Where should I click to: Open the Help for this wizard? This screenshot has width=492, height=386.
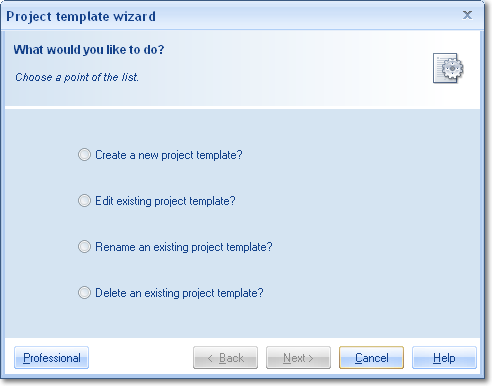[444, 358]
